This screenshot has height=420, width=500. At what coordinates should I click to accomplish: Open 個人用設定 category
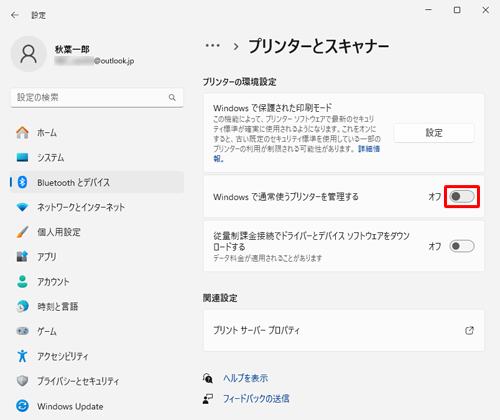pyautogui.click(x=97, y=232)
